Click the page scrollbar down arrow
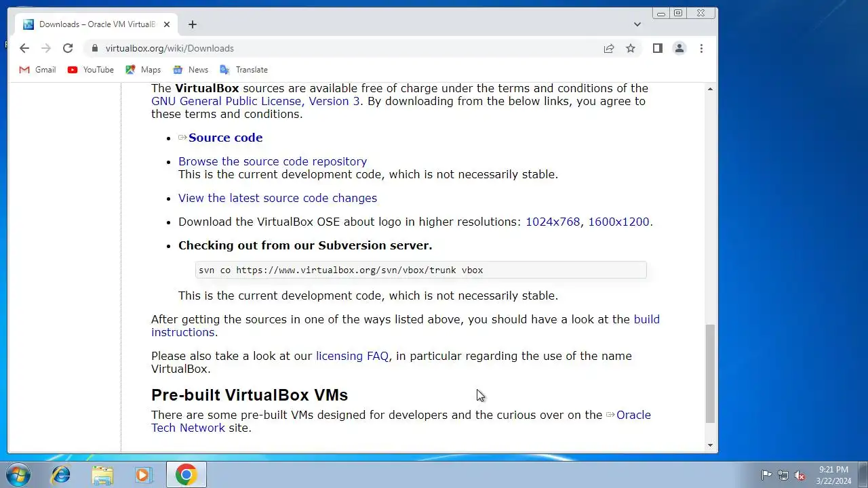The image size is (868, 488). (x=710, y=445)
